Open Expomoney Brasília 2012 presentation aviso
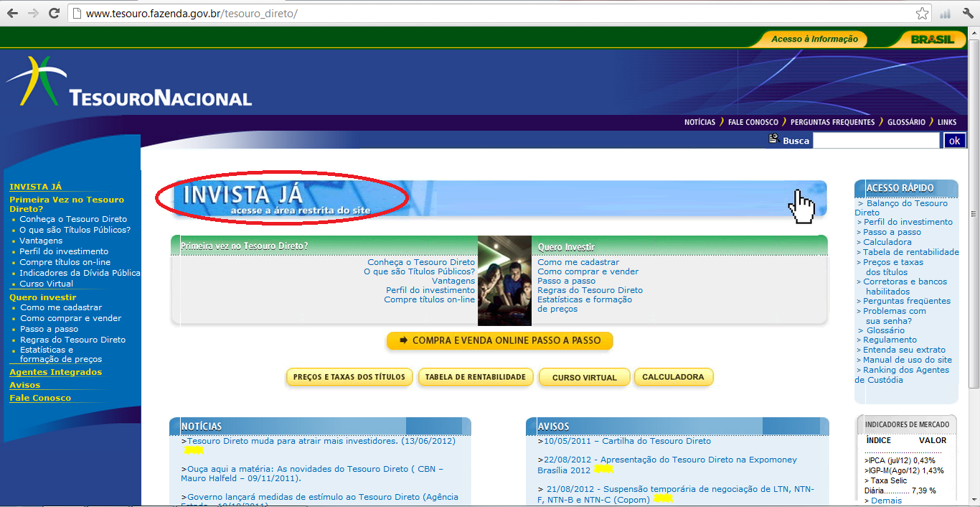 point(667,465)
